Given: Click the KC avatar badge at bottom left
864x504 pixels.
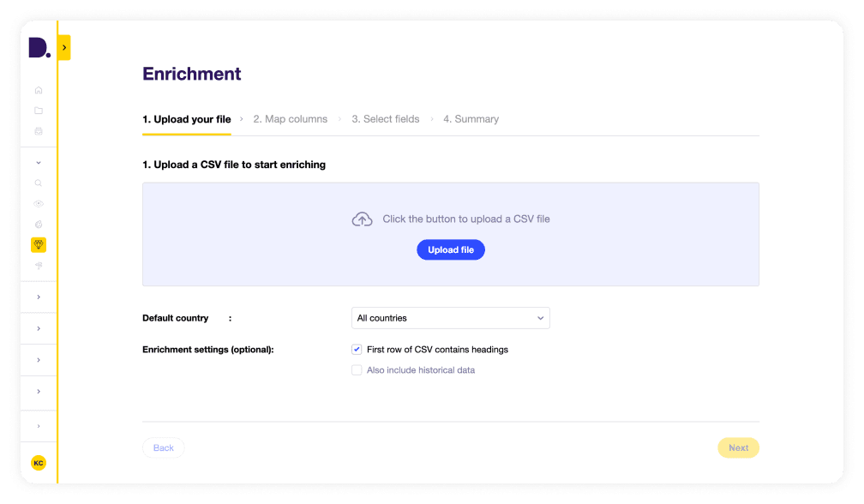Looking at the screenshot, I should coord(39,462).
